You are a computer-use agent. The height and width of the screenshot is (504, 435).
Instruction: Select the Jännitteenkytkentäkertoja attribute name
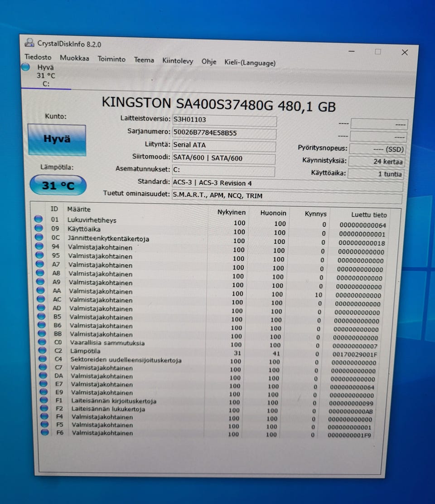(108, 239)
